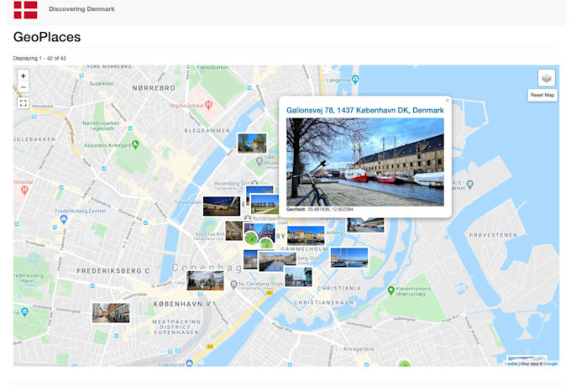This screenshot has height=392, width=571.
Task: Open the map layers control
Action: (x=546, y=78)
